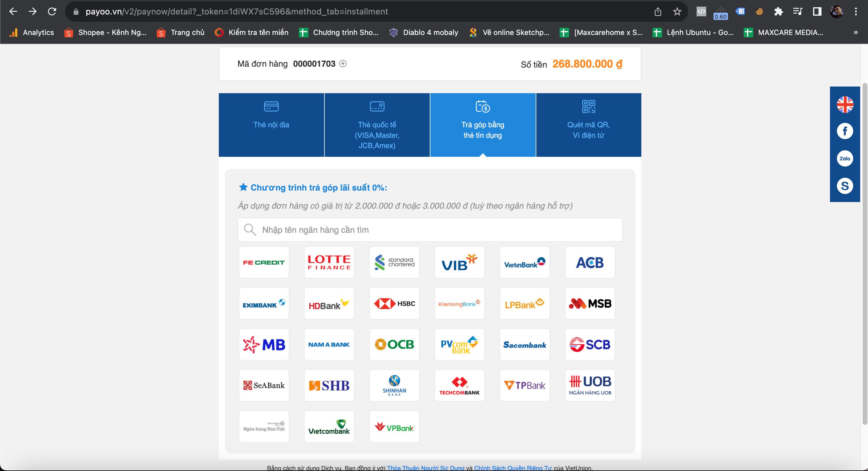This screenshot has width=868, height=471.
Task: Switch language via UK flag icon
Action: tap(845, 104)
